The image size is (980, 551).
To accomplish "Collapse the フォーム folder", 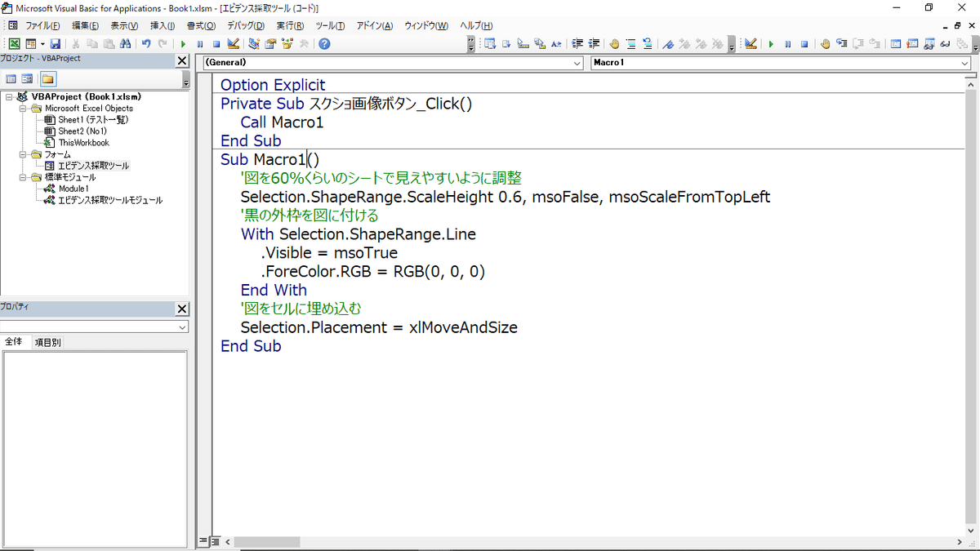I will [x=23, y=153].
